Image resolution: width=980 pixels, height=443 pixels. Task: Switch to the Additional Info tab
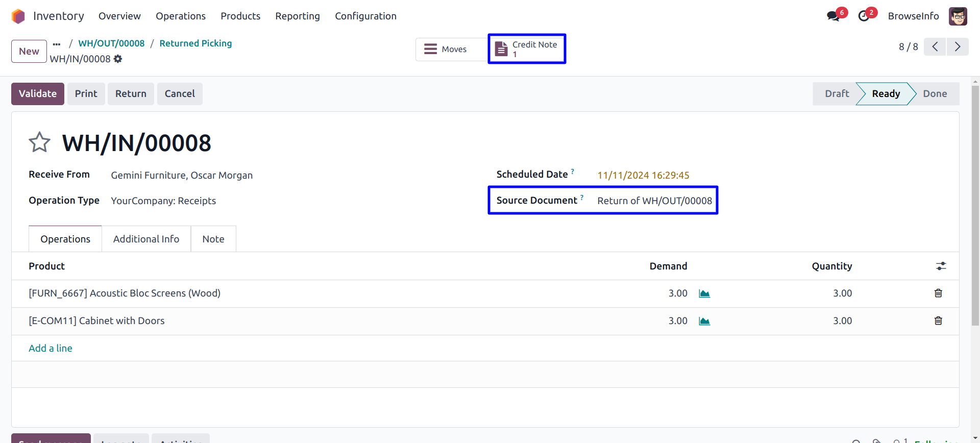(x=146, y=239)
